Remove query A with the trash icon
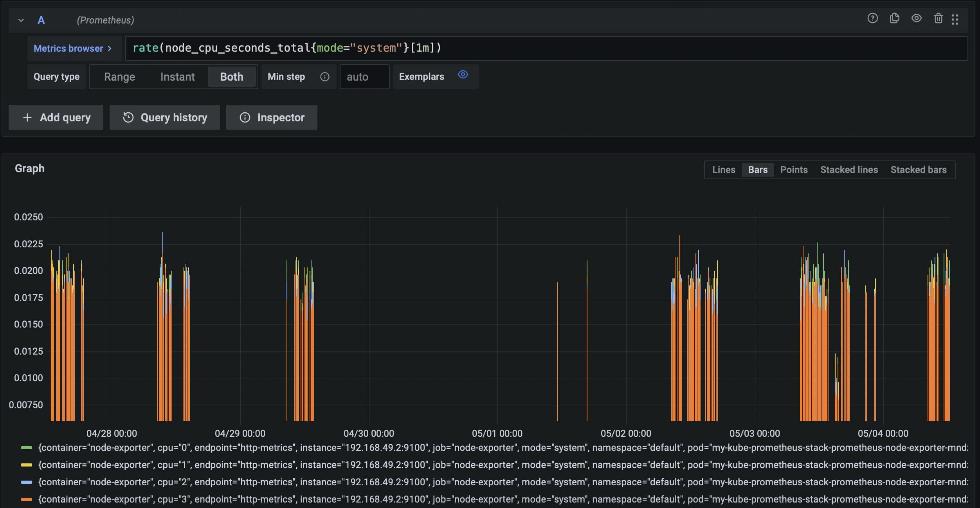 [x=938, y=18]
